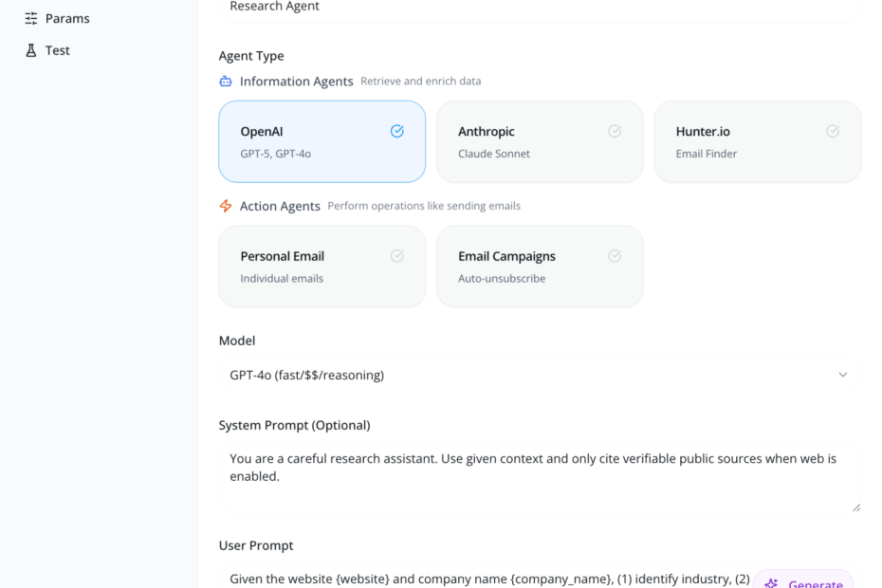
Task: Click the check circle on Email Campaigns card
Action: [615, 256]
